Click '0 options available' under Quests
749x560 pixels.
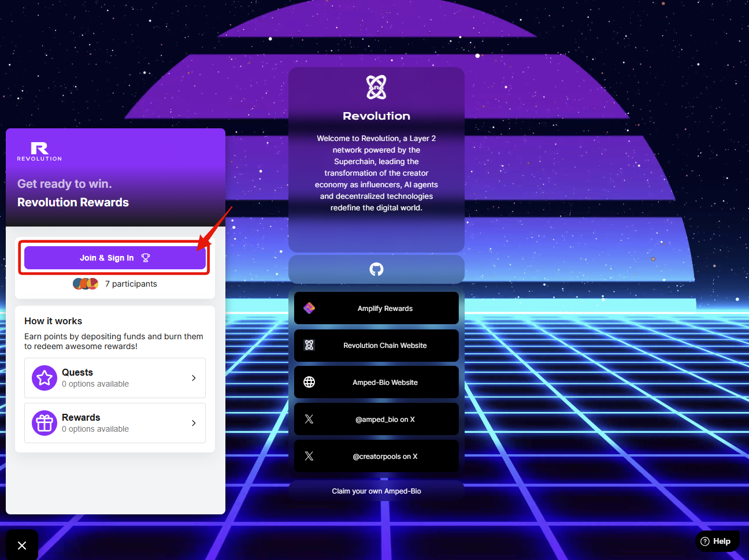(95, 384)
